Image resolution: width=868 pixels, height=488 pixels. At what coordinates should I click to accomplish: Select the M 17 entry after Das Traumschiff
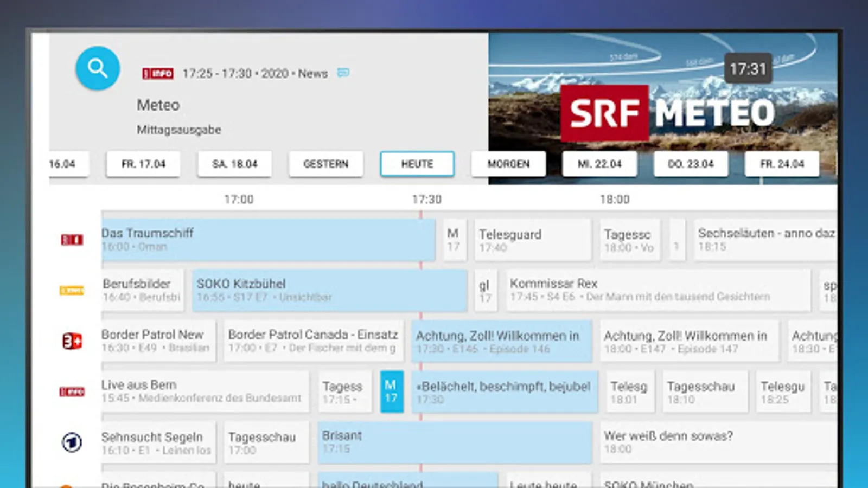click(454, 240)
